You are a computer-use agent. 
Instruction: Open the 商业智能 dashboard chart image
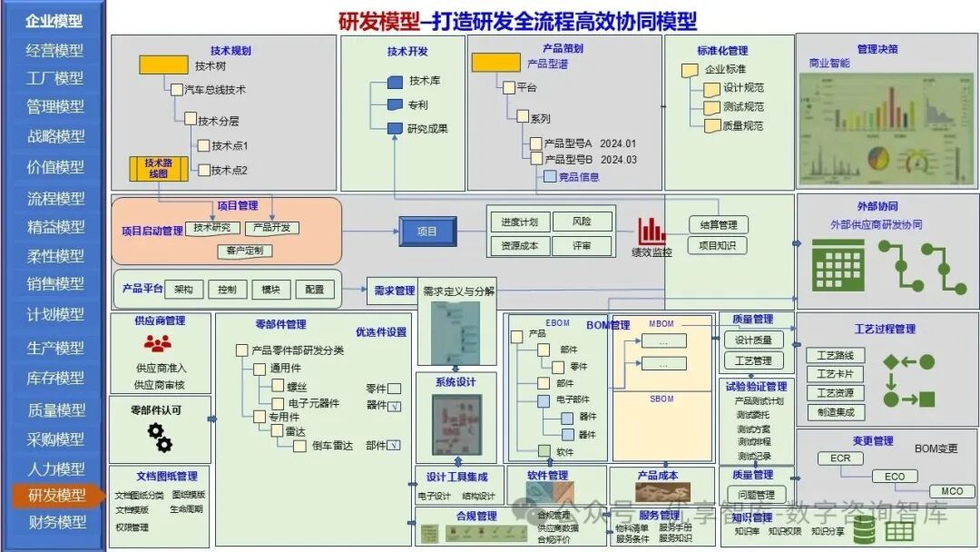tap(887, 128)
